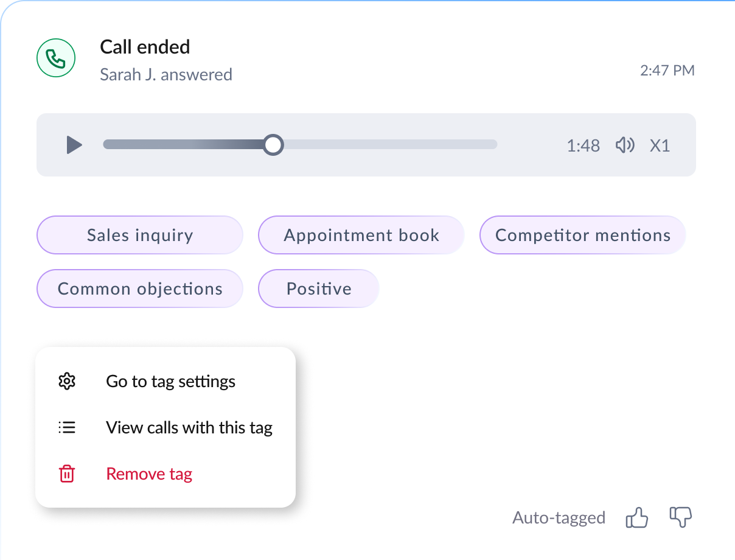
Task: Click the list icon beside View calls
Action: click(x=66, y=428)
